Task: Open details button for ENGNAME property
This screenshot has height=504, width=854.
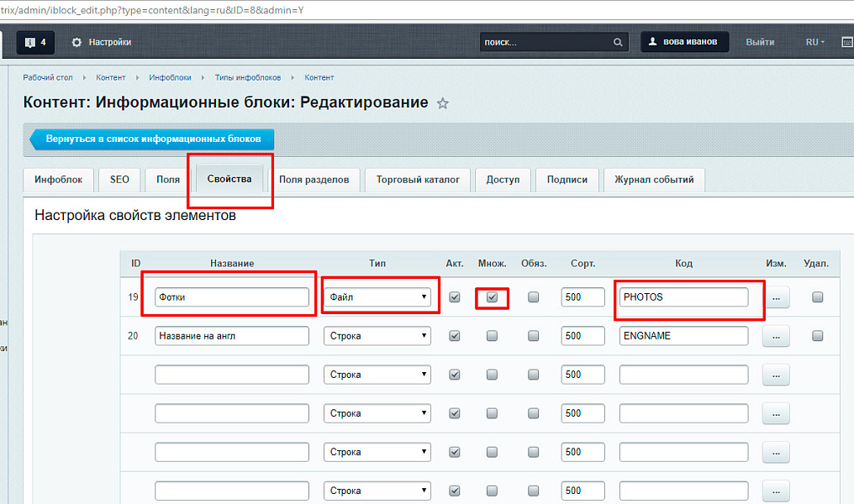Action: pyautogui.click(x=775, y=336)
